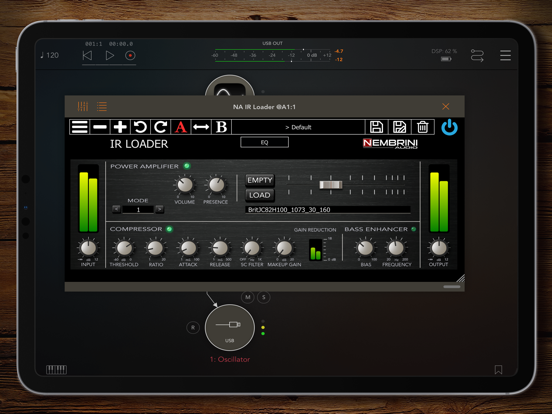The height and width of the screenshot is (414, 552).
Task: Redo the change with redo arrow
Action: pyautogui.click(x=161, y=127)
